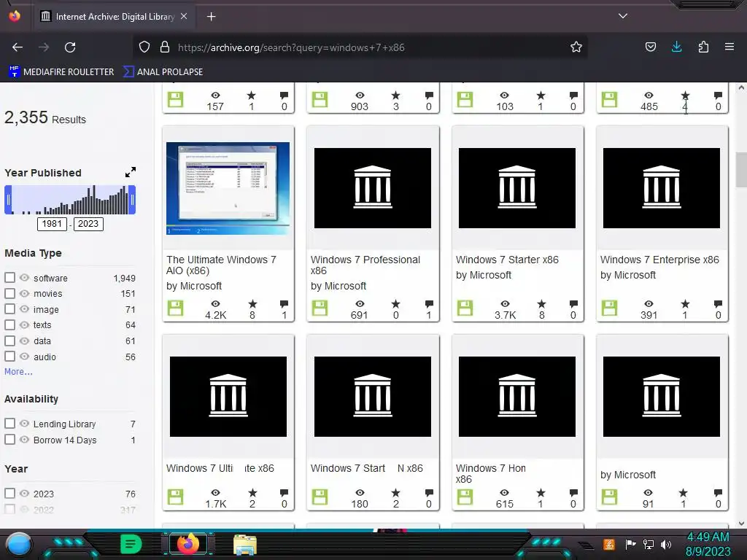The image size is (747, 560).
Task: Open the green notes app on taskbar
Action: 131,544
